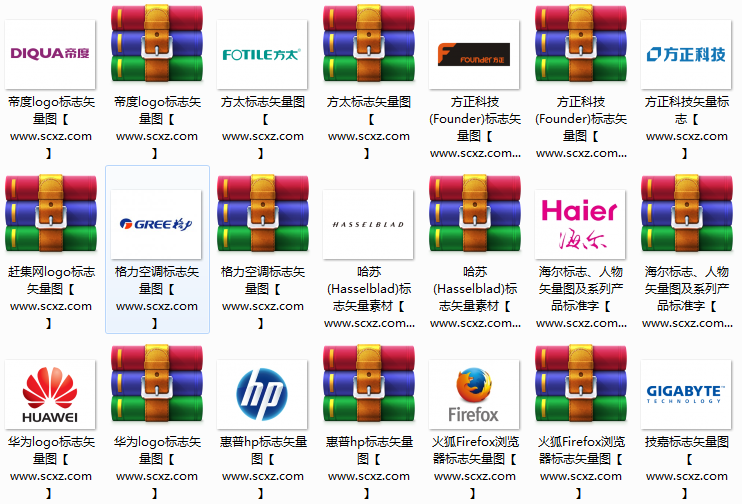742x504 pixels.
Task: Select the Hasselblad logo image thumbnail
Action: point(369,224)
